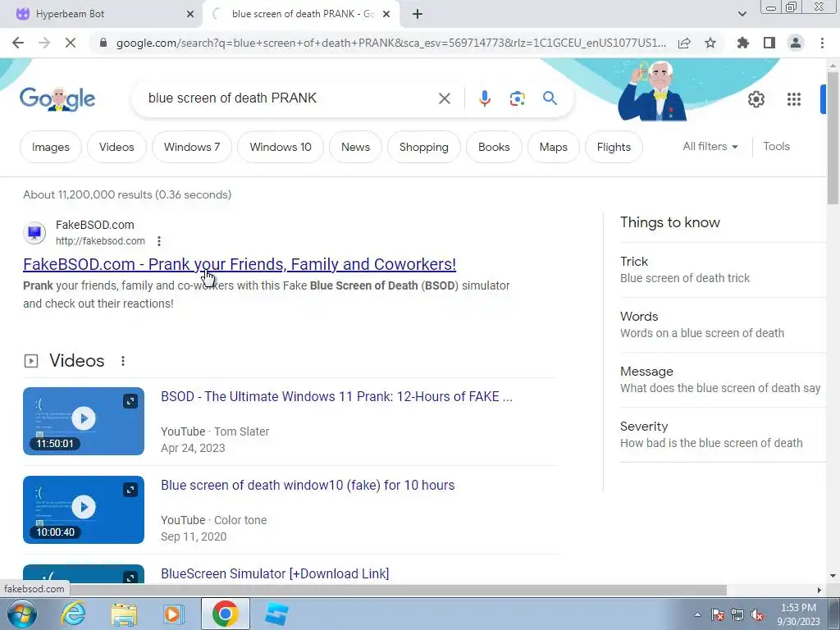Screen dimensions: 840x630
Task: Go back with the browser back arrow
Action: 18,43
